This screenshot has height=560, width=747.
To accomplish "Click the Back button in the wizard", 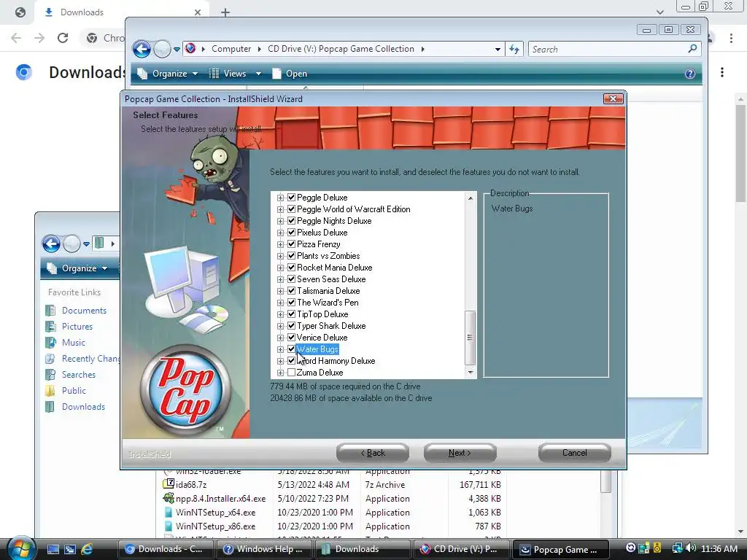I will pyautogui.click(x=373, y=453).
